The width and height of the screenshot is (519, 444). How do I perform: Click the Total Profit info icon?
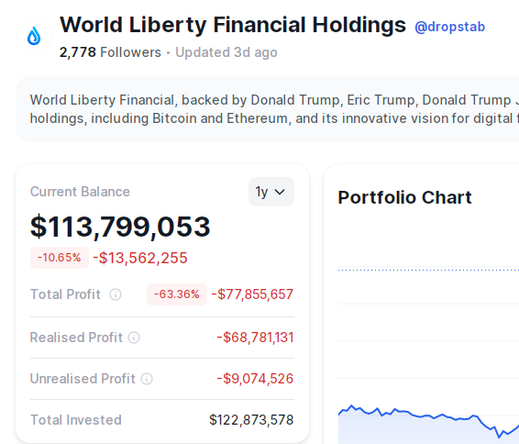pyautogui.click(x=116, y=295)
